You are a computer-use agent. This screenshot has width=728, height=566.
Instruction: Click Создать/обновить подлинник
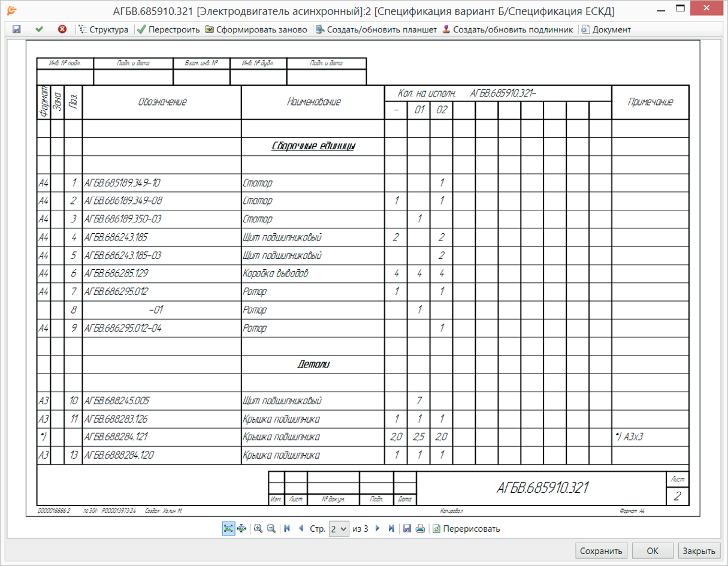(x=508, y=29)
